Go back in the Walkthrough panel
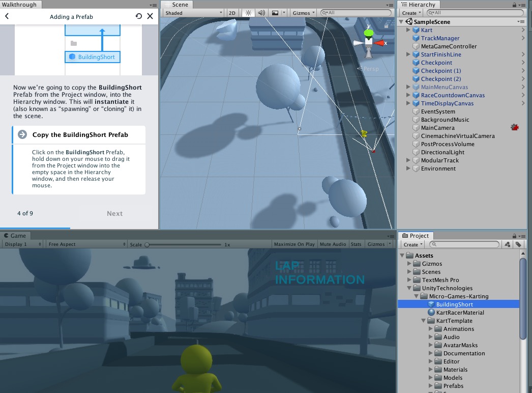This screenshot has height=393, width=532. pyautogui.click(x=7, y=16)
